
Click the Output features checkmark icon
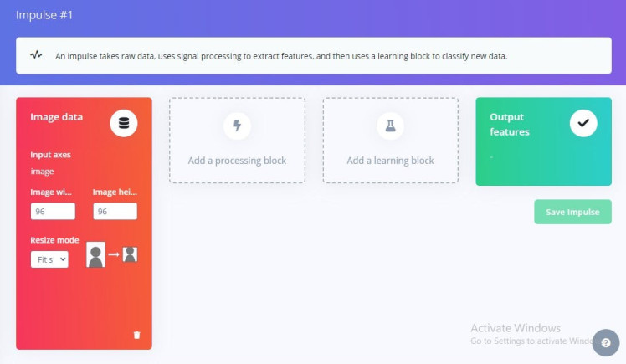583,123
